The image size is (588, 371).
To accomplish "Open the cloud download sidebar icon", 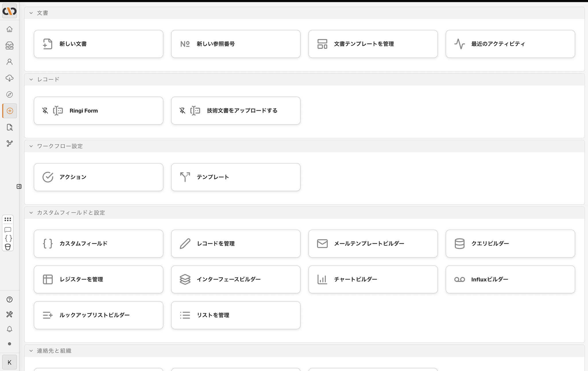I will pyautogui.click(x=9, y=78).
